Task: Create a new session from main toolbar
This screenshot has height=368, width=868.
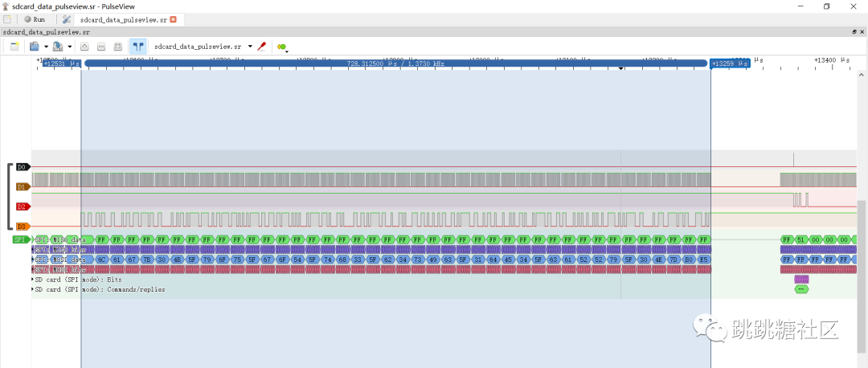Action: click(x=7, y=19)
